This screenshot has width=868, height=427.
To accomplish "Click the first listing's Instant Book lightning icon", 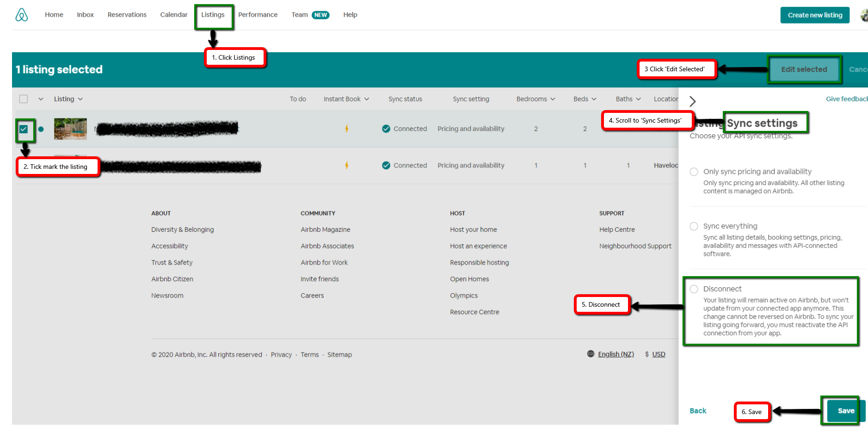I will click(x=346, y=129).
